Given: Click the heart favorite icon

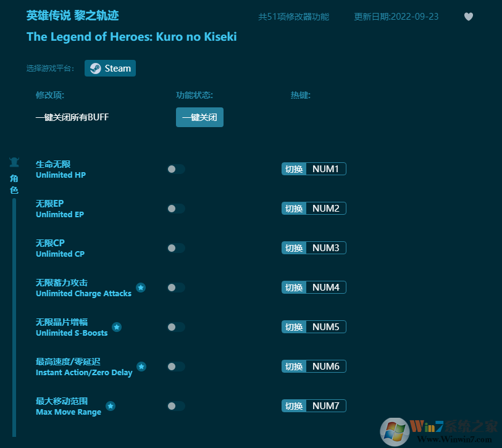Looking at the screenshot, I should (x=468, y=17).
